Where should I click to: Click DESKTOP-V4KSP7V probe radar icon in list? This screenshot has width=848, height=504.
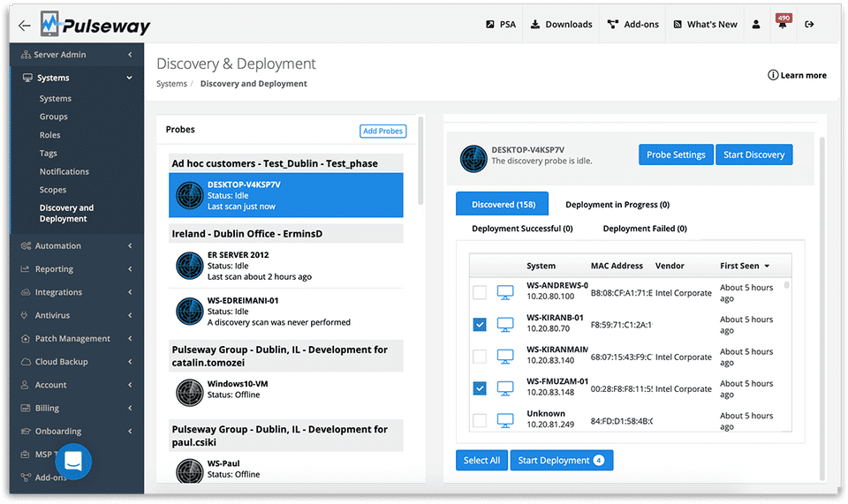190,195
